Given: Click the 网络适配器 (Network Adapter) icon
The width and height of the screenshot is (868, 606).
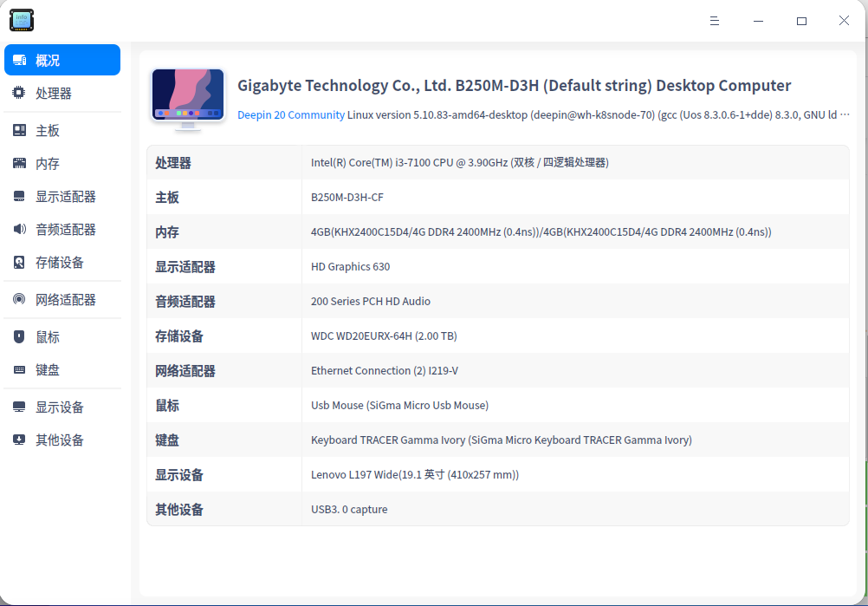Looking at the screenshot, I should click(x=18, y=299).
